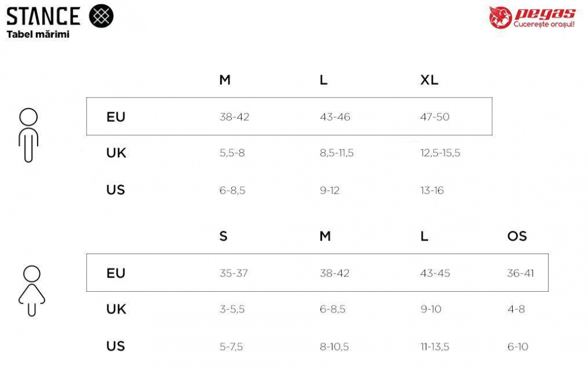Click the women's US row label
Image resolution: width=588 pixels, height=367 pixels.
[x=115, y=346]
